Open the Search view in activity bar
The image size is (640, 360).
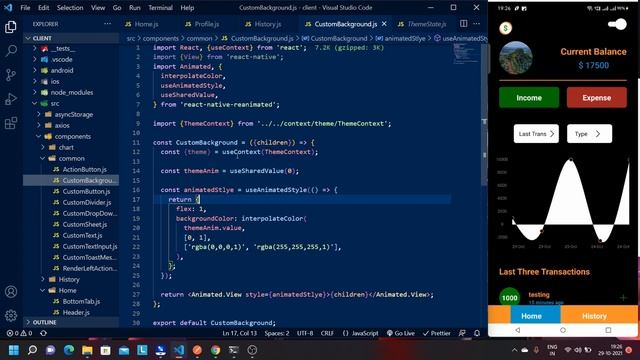(x=11, y=51)
